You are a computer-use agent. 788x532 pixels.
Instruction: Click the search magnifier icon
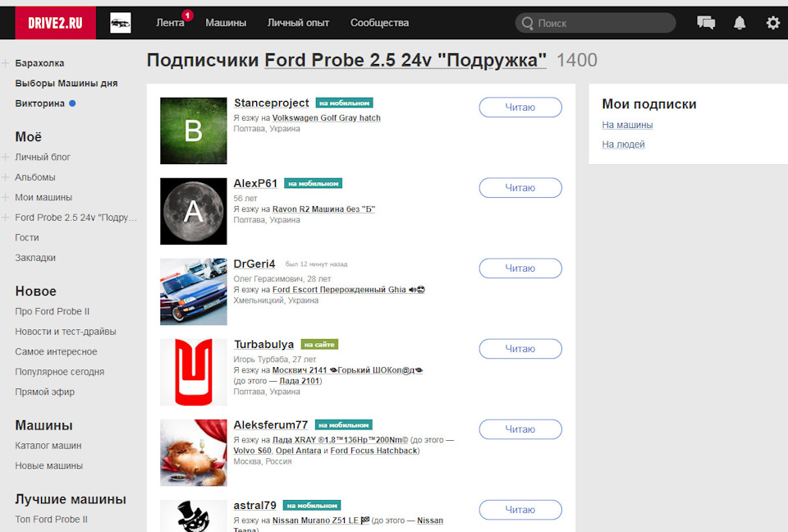pyautogui.click(x=527, y=23)
